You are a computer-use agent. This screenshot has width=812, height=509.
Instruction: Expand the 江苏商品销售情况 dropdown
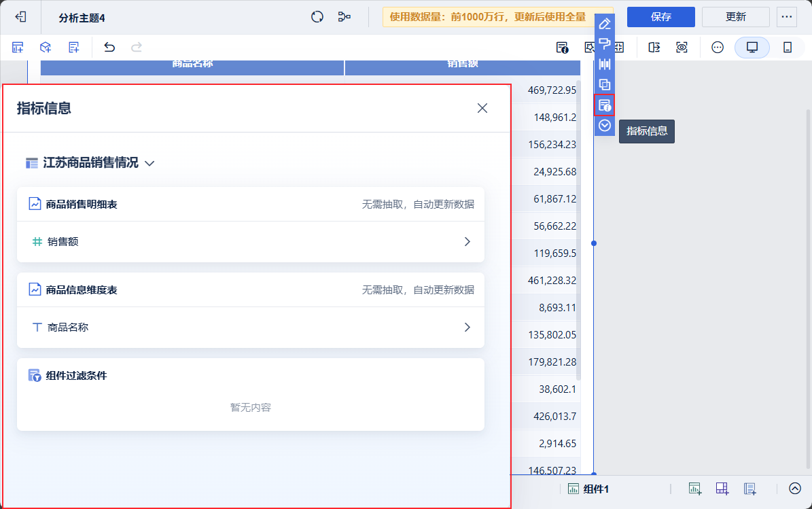(x=149, y=163)
